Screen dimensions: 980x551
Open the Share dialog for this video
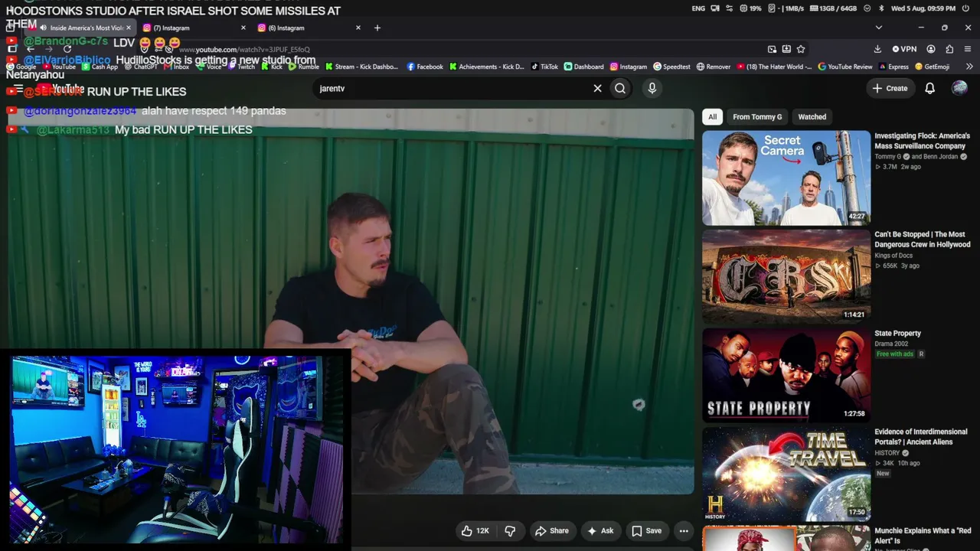552,530
